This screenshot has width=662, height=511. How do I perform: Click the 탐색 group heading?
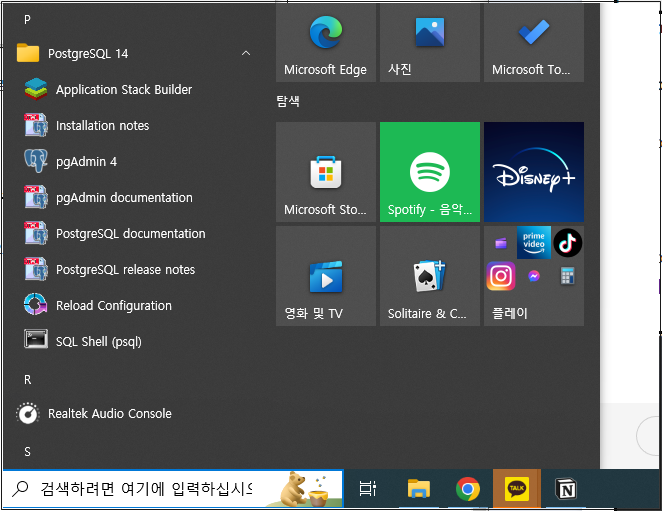(x=288, y=101)
